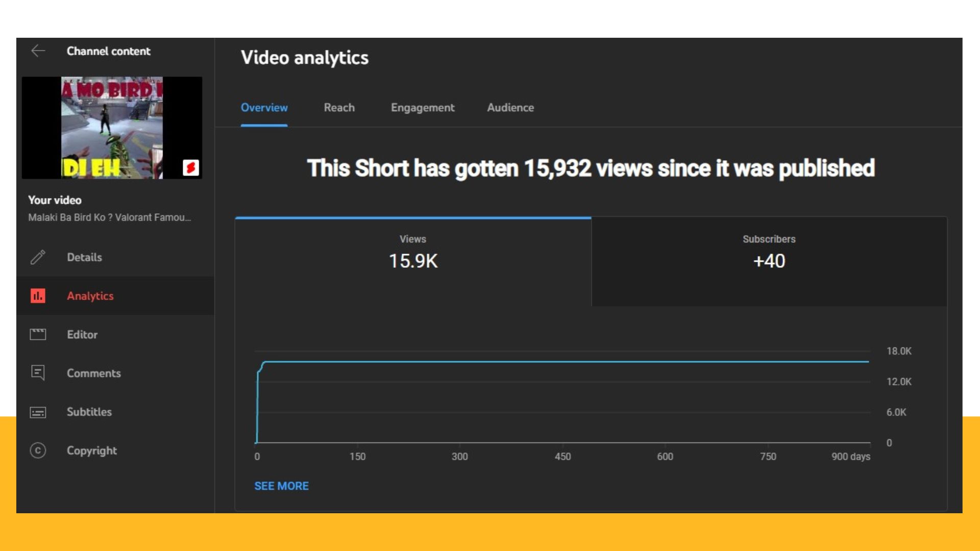980x551 pixels.
Task: Select the Subscribers +40 metric card
Action: coord(769,260)
